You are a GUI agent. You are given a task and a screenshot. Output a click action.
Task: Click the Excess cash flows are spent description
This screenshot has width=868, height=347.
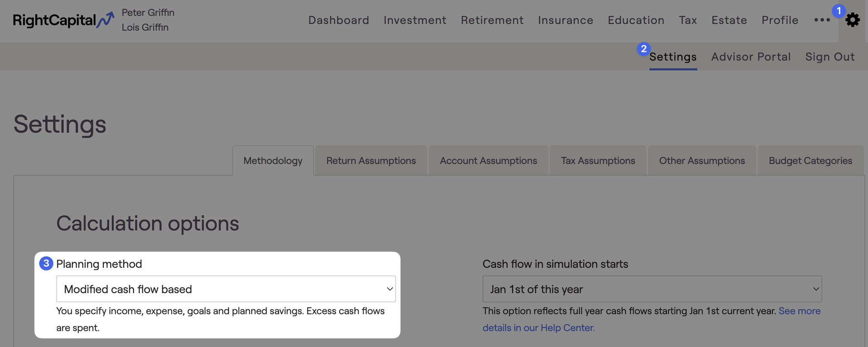click(220, 319)
